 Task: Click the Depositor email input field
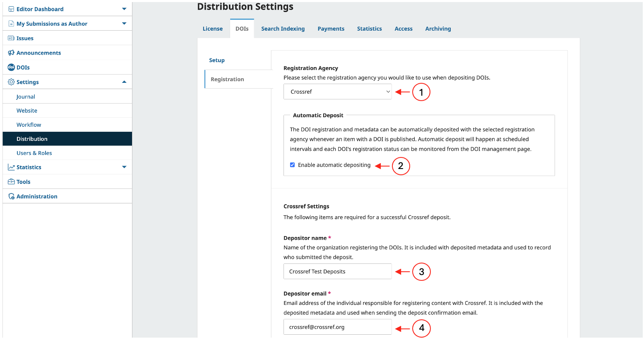(337, 327)
